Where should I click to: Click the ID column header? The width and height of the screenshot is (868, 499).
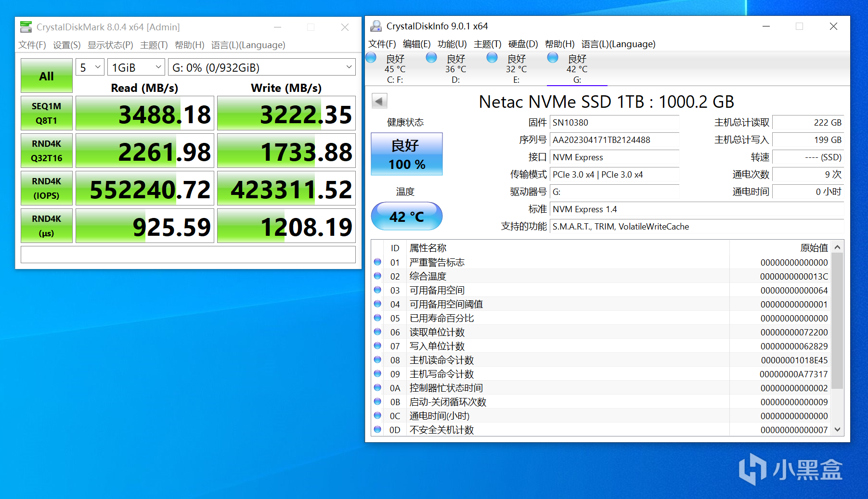point(395,248)
